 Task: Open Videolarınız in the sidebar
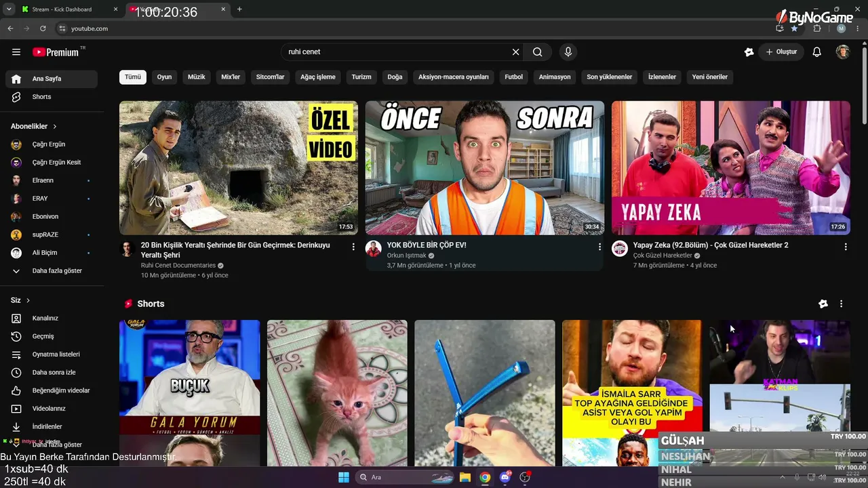point(52,409)
